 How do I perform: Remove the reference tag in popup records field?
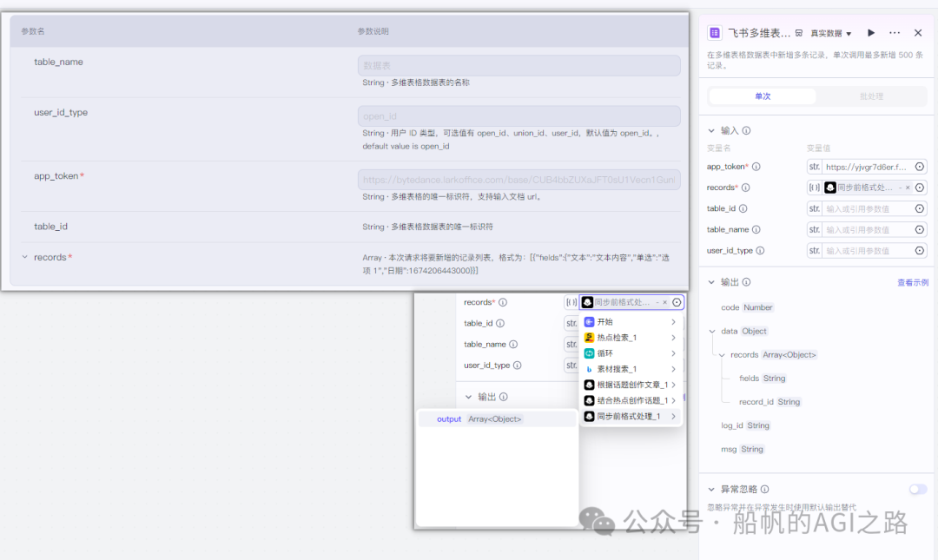(x=664, y=303)
